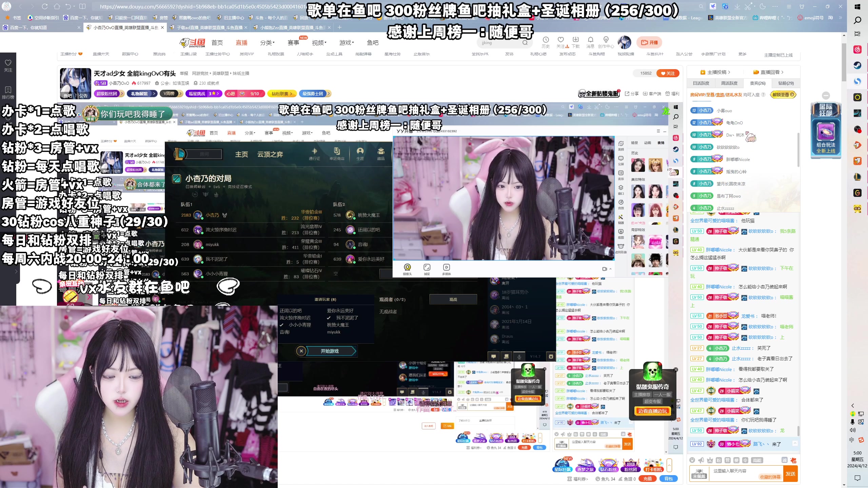Go to 首页 in Douyu navigation
Image resolution: width=868 pixels, height=488 pixels.
[217, 43]
